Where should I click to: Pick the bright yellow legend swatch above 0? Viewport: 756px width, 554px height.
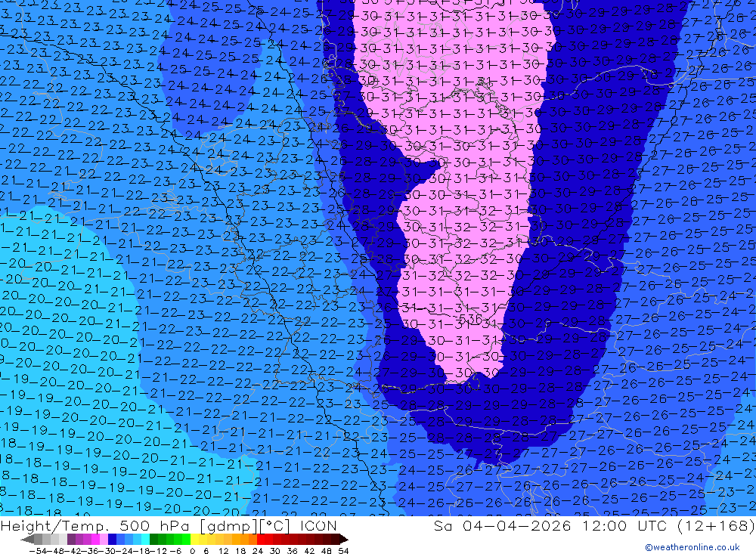(x=195, y=539)
